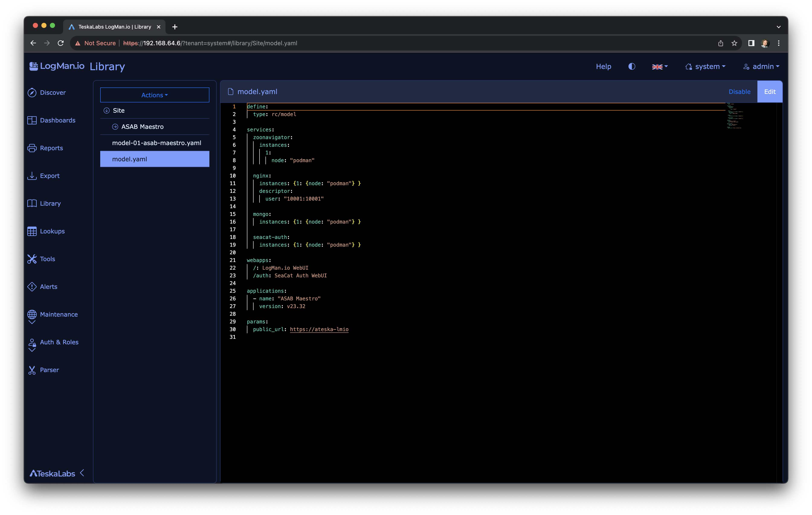The image size is (812, 515).
Task: Open the Tools wrench icon
Action: coord(32,259)
